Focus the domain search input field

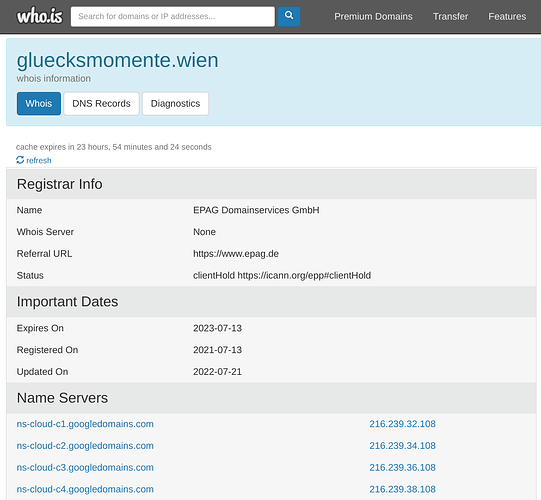173,16
